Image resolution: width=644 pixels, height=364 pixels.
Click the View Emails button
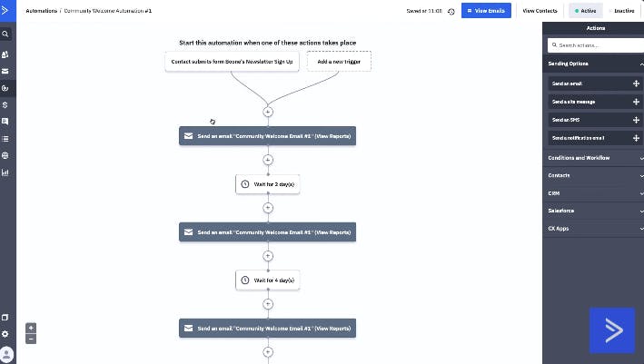pos(486,11)
